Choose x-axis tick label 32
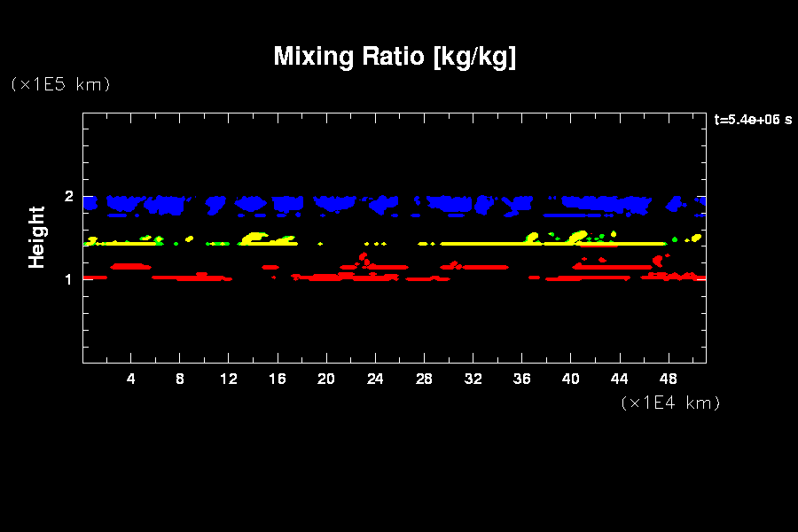 click(473, 379)
